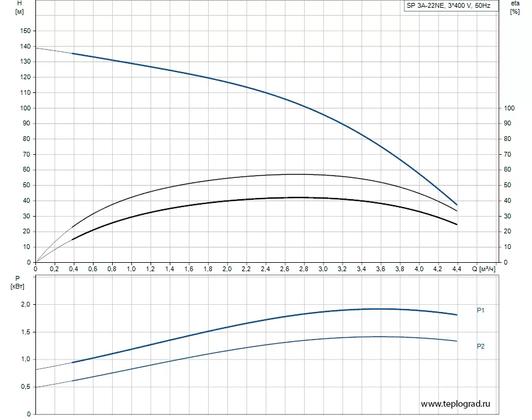Click the Q [м³/ч] axis title
Screen dimensions: 532x420
pyautogui.click(x=483, y=269)
